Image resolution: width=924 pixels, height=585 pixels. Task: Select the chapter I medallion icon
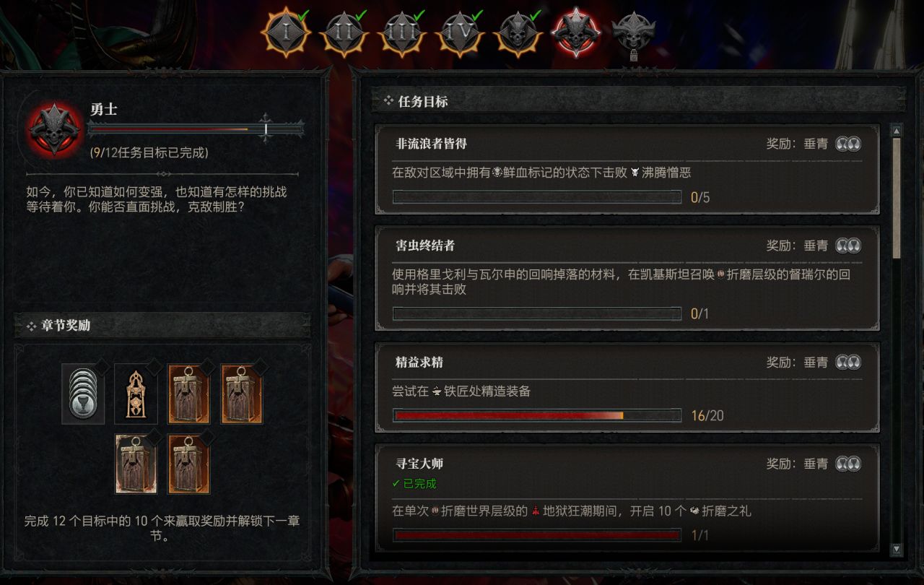[286, 32]
